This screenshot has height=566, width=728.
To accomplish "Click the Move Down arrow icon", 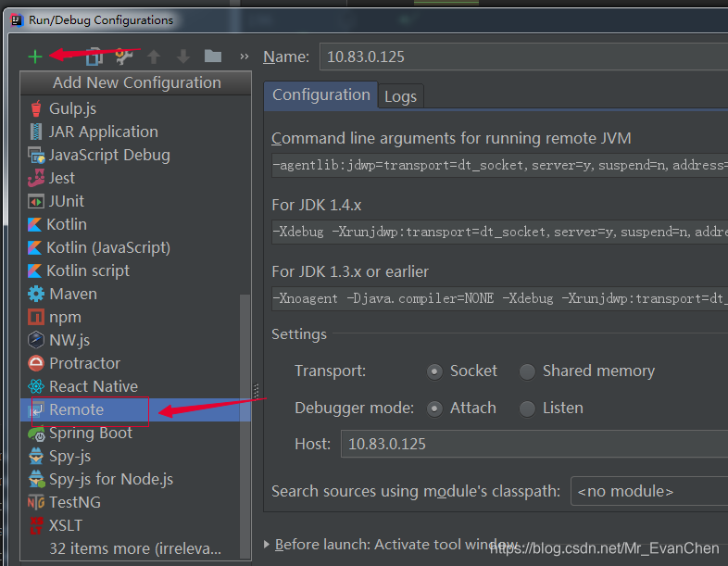I will pyautogui.click(x=183, y=57).
